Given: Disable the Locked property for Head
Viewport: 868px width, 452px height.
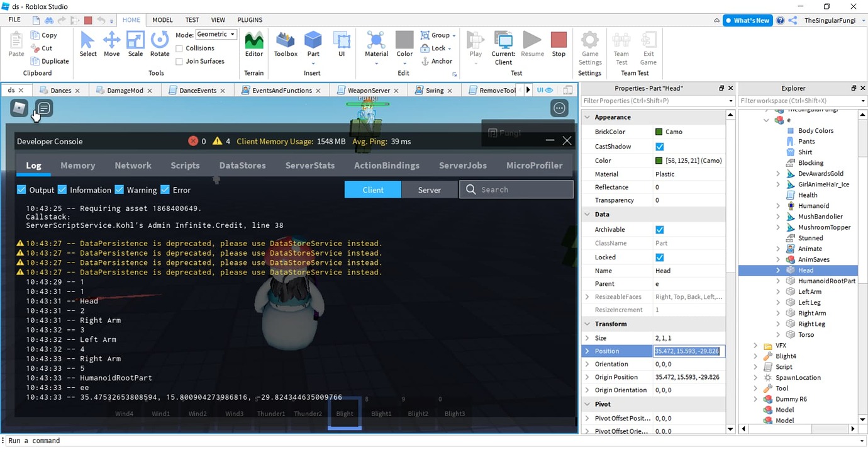Looking at the screenshot, I should (659, 257).
